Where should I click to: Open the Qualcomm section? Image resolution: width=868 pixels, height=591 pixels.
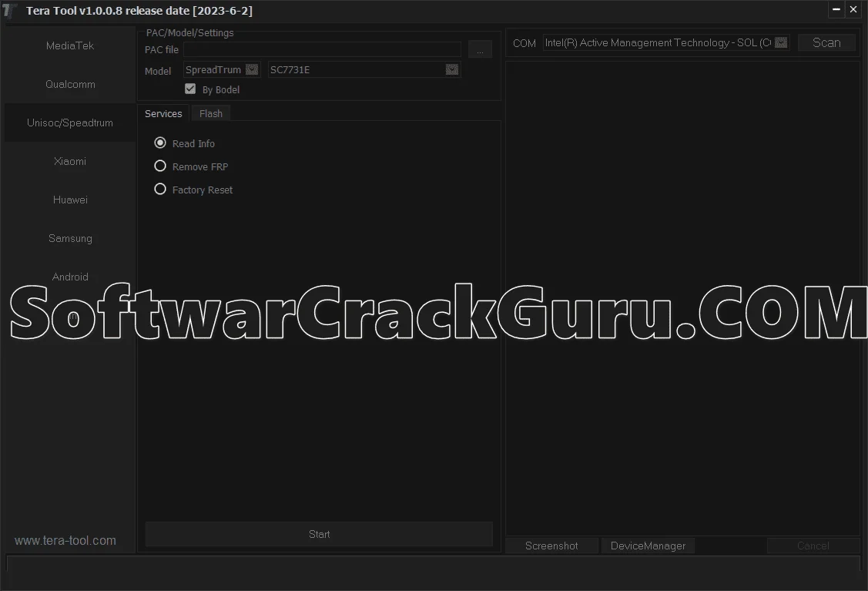click(70, 84)
